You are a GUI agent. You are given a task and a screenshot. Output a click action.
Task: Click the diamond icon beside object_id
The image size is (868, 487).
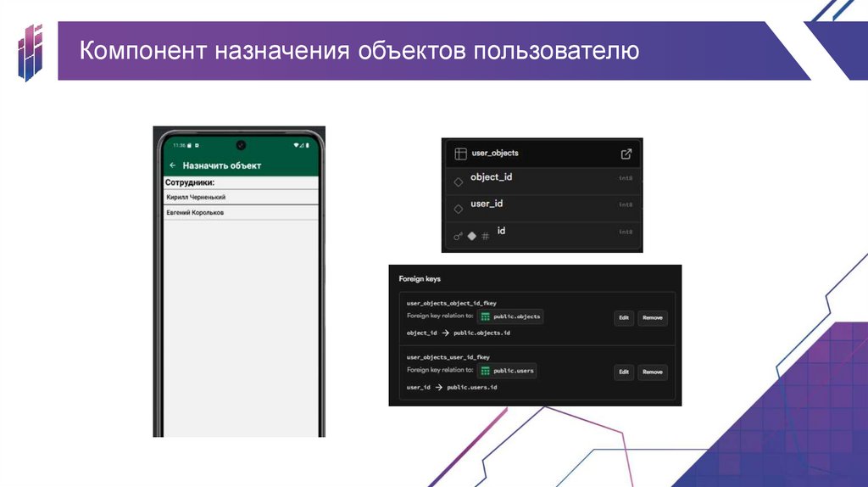[459, 182]
